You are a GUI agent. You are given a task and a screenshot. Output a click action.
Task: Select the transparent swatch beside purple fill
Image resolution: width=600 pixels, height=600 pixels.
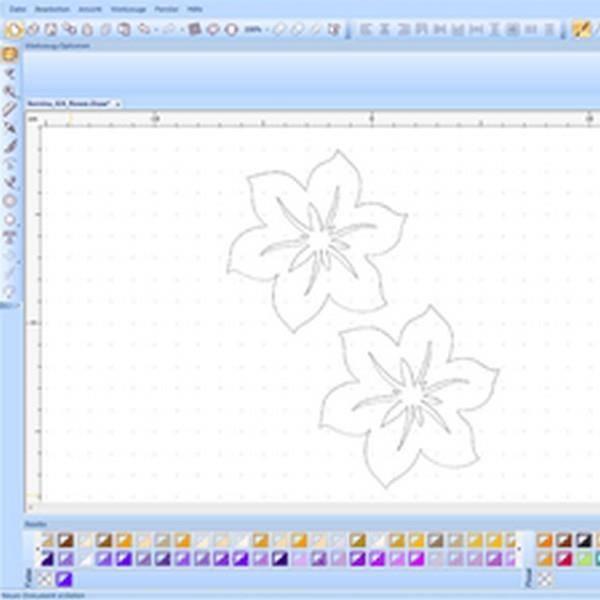coord(44,579)
